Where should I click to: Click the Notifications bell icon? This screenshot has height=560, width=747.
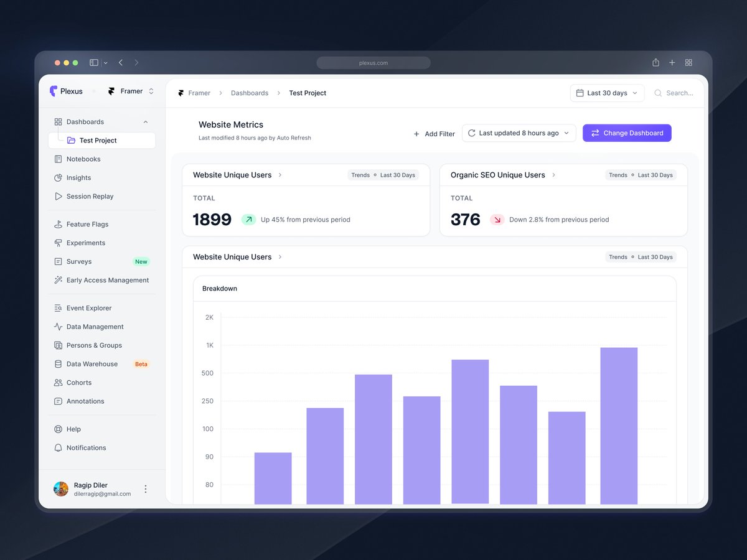(x=58, y=449)
